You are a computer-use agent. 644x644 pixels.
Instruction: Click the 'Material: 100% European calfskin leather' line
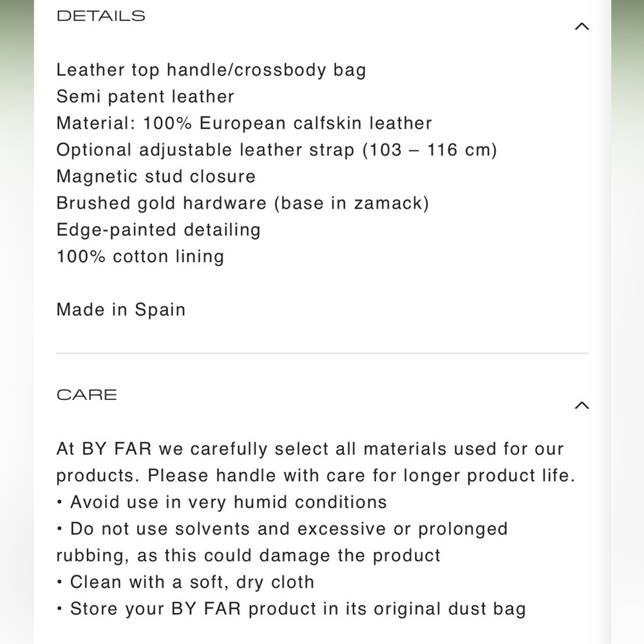point(244,123)
